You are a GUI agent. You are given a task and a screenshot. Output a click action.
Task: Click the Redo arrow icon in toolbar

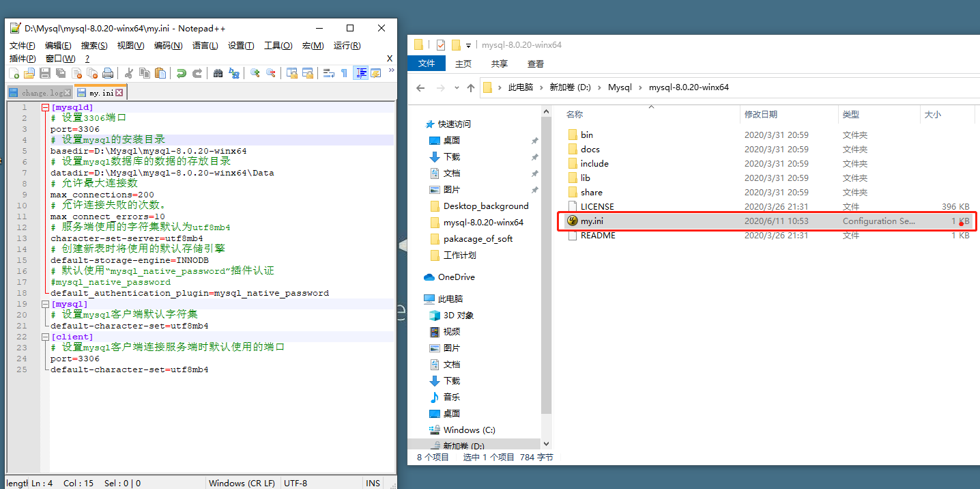[197, 73]
